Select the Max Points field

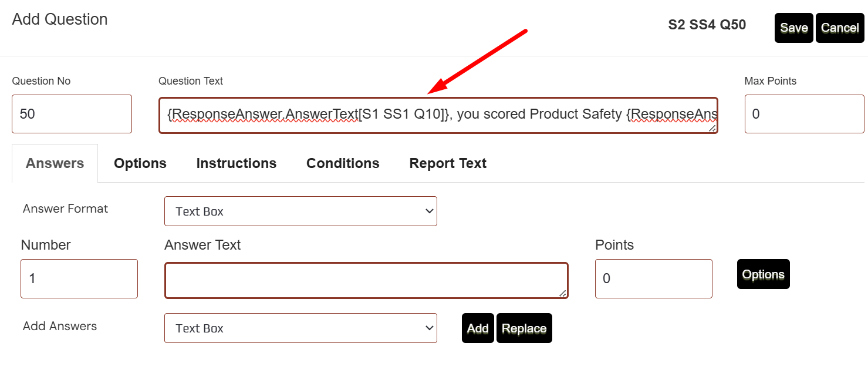pos(803,114)
